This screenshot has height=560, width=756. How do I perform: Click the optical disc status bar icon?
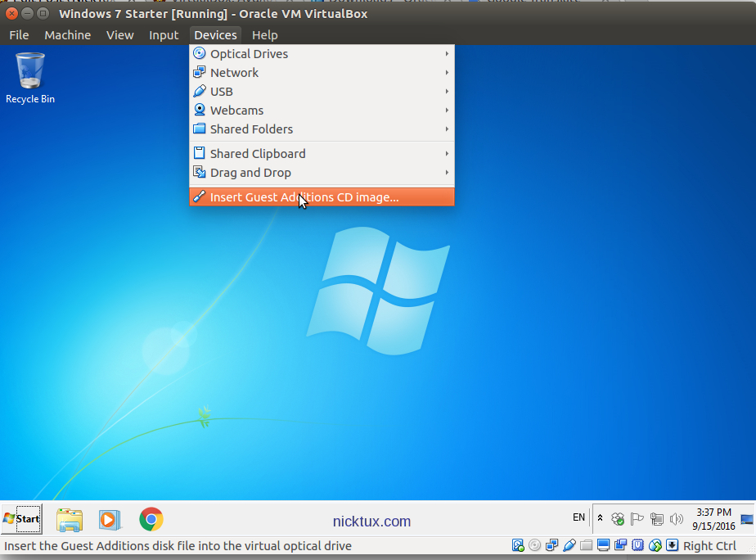[x=534, y=546]
